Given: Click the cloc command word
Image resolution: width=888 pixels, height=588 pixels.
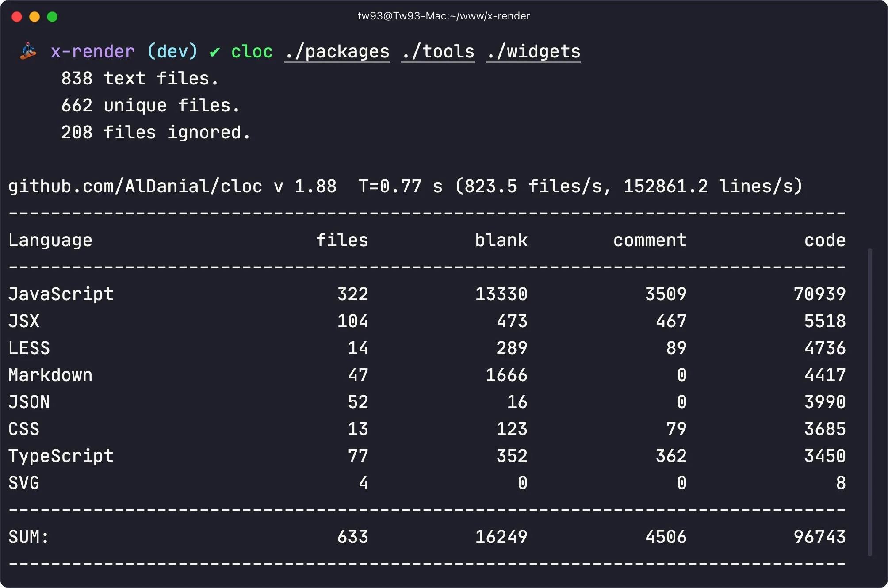Looking at the screenshot, I should [252, 52].
